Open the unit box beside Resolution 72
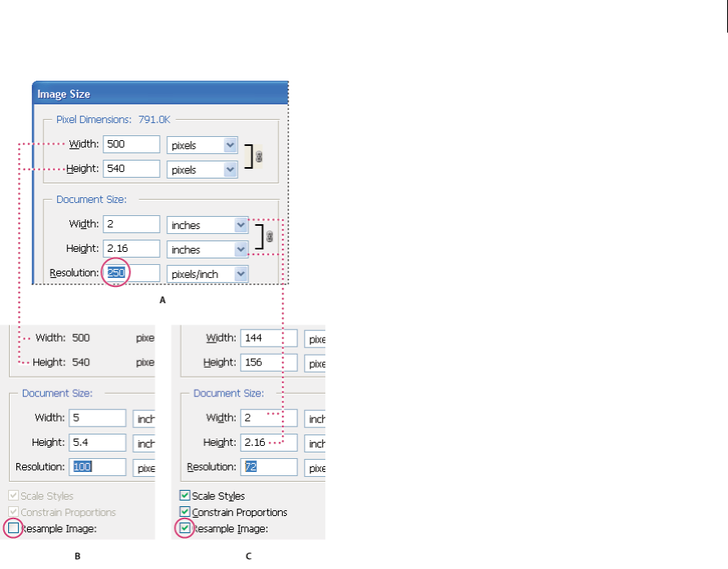The height and width of the screenshot is (569, 728). [x=315, y=468]
